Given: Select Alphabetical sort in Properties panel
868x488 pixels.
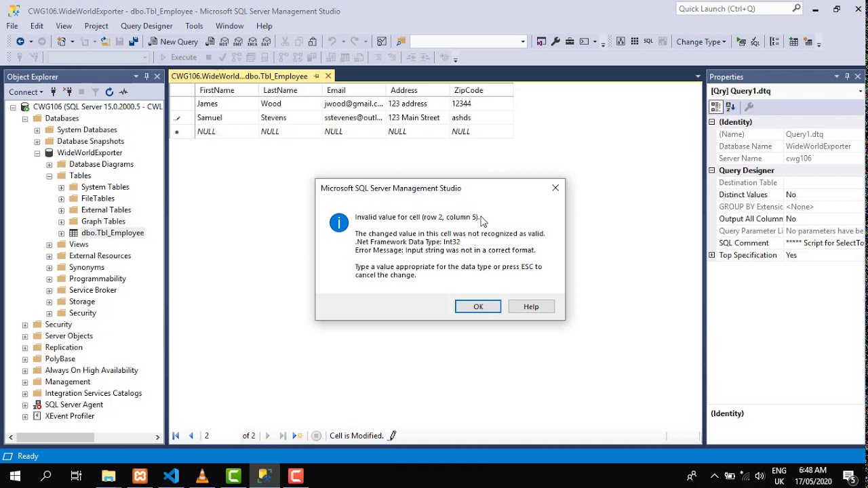Looking at the screenshot, I should (x=730, y=106).
